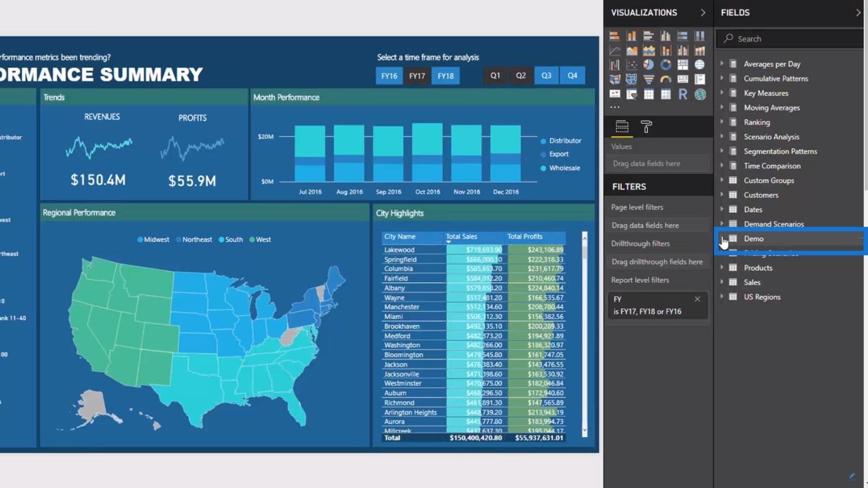This screenshot has height=488, width=868.
Task: Expand the US Regions table
Action: click(x=722, y=296)
